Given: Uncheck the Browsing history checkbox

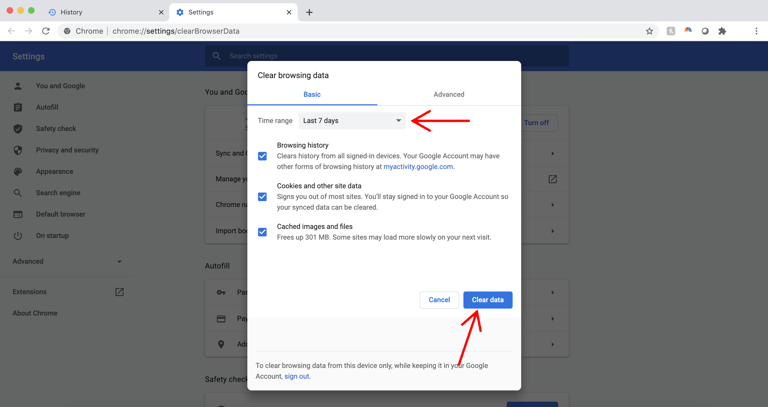Looking at the screenshot, I should tap(263, 156).
